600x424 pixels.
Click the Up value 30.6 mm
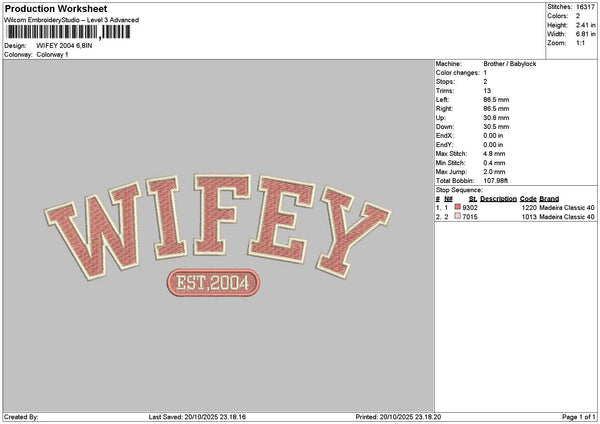[x=496, y=118]
